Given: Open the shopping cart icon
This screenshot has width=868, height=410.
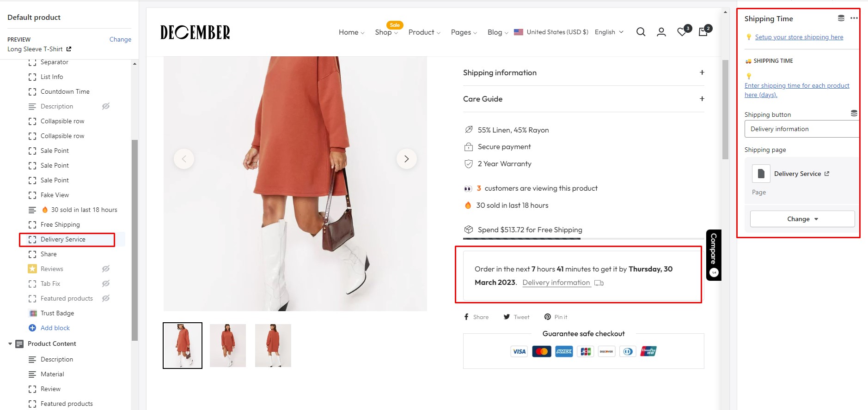Looking at the screenshot, I should (x=703, y=32).
